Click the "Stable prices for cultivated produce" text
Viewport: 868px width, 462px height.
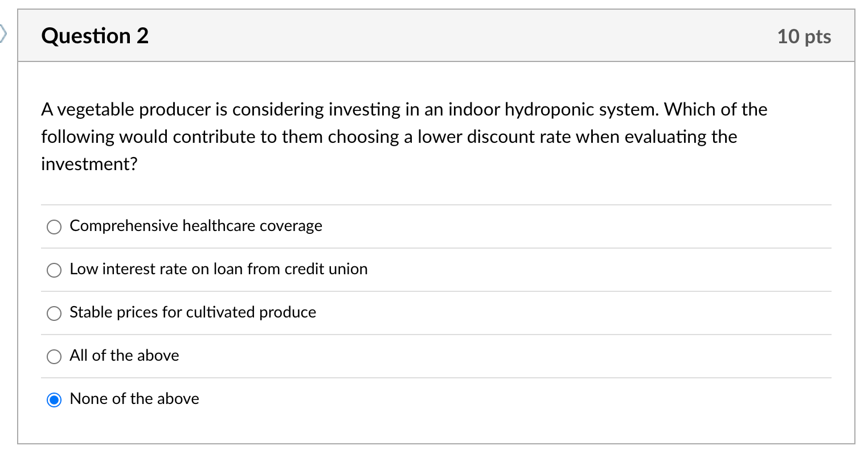pos(193,312)
